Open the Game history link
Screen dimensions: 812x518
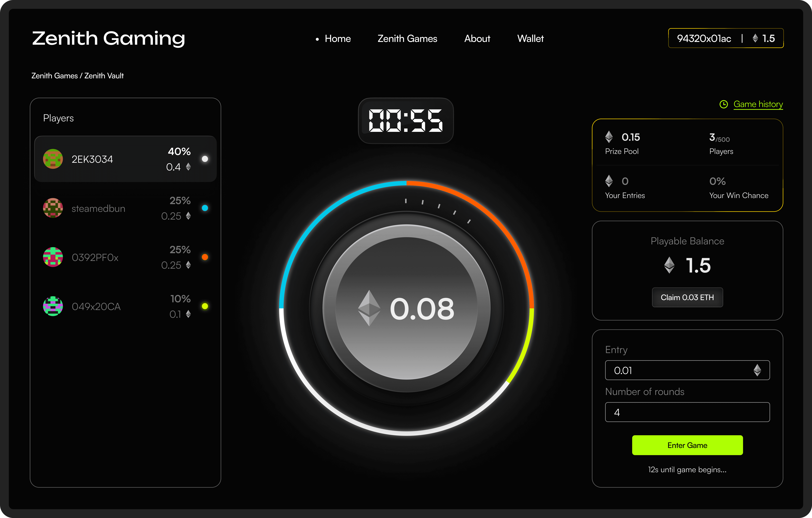coord(758,104)
